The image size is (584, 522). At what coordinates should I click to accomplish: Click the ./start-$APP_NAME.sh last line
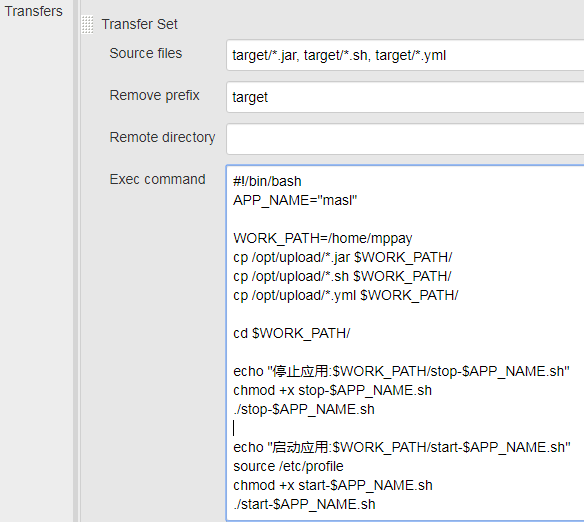(x=304, y=504)
